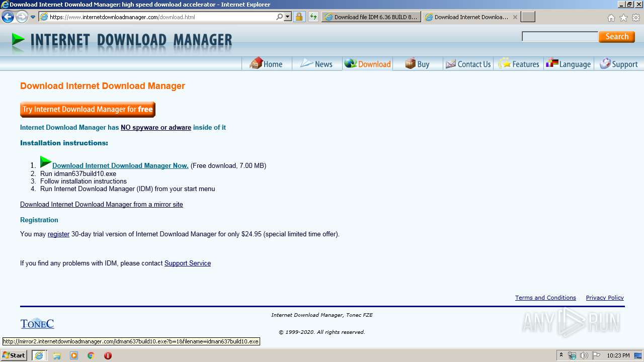Viewport: 644px width, 362px height.
Task: Open the download from a mirror site link
Action: click(x=102, y=205)
